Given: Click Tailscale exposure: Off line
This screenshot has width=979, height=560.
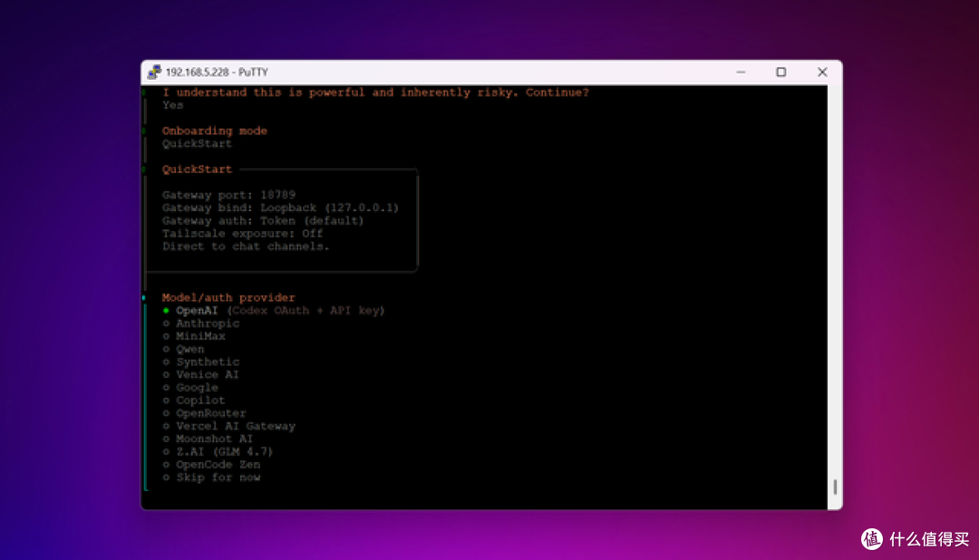Looking at the screenshot, I should (x=243, y=234).
